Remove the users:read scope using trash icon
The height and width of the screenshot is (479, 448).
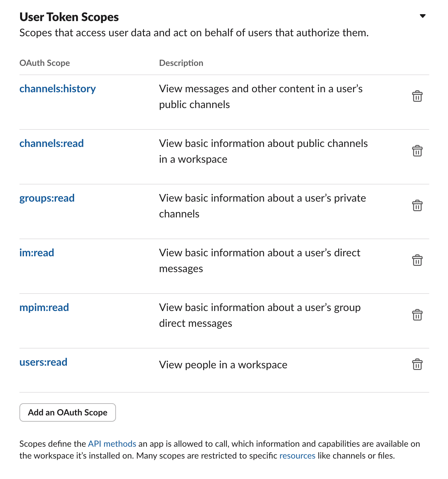point(417,364)
